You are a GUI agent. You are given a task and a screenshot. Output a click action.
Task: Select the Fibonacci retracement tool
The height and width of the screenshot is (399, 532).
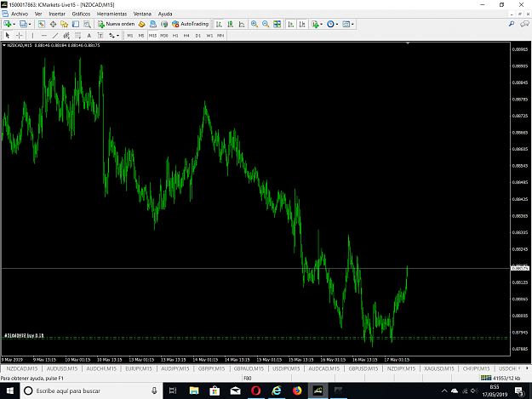point(77,35)
